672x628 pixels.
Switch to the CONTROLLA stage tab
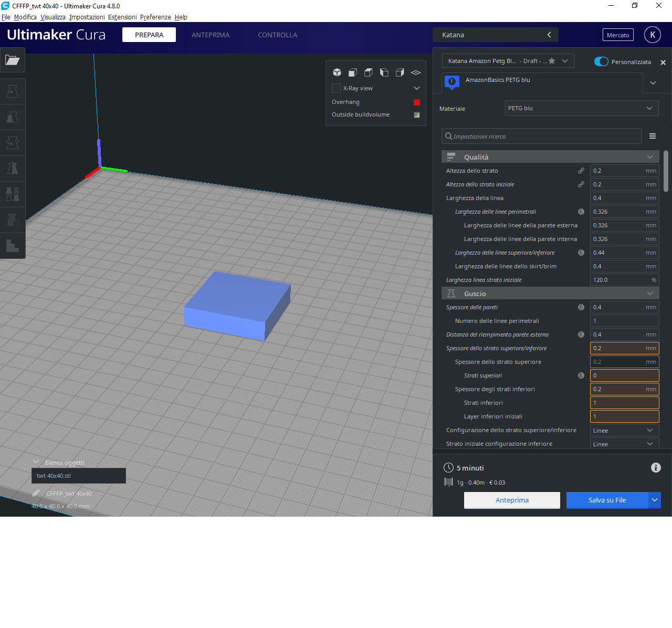pos(277,35)
